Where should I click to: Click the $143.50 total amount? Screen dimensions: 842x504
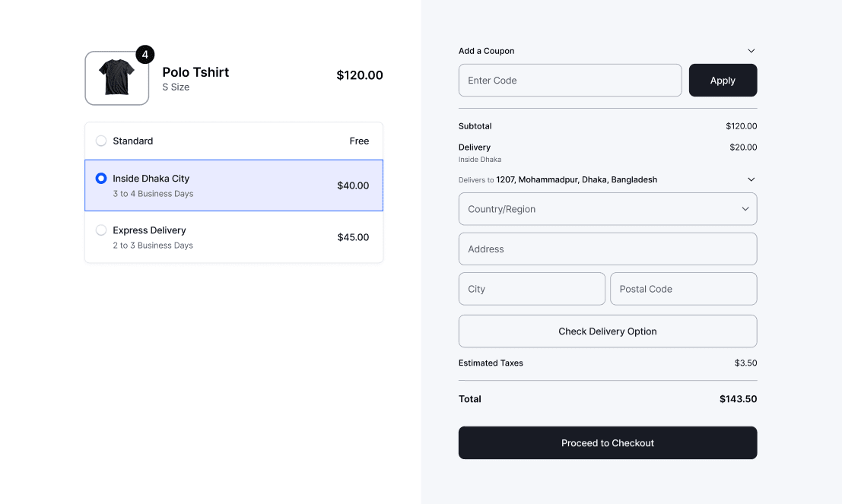pos(739,399)
